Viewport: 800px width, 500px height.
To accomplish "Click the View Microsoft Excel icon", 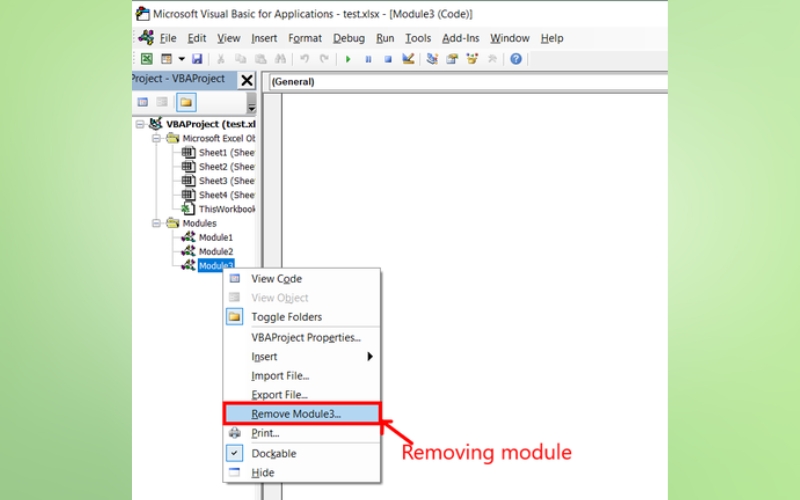I will point(146,59).
